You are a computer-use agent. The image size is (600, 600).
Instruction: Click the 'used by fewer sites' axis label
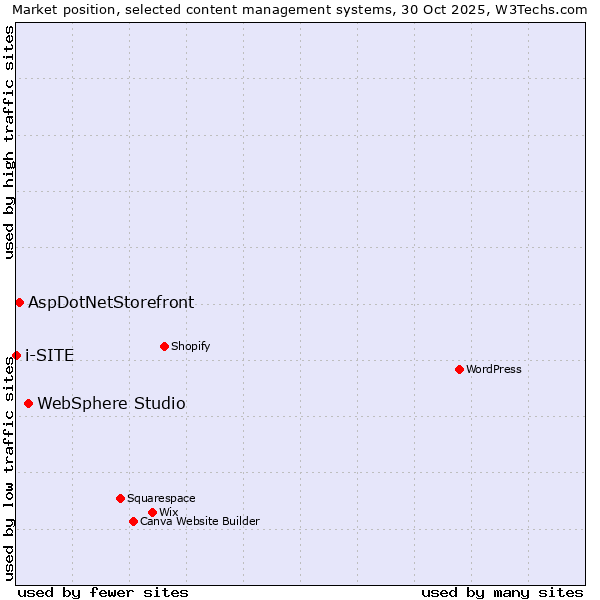coord(103,592)
